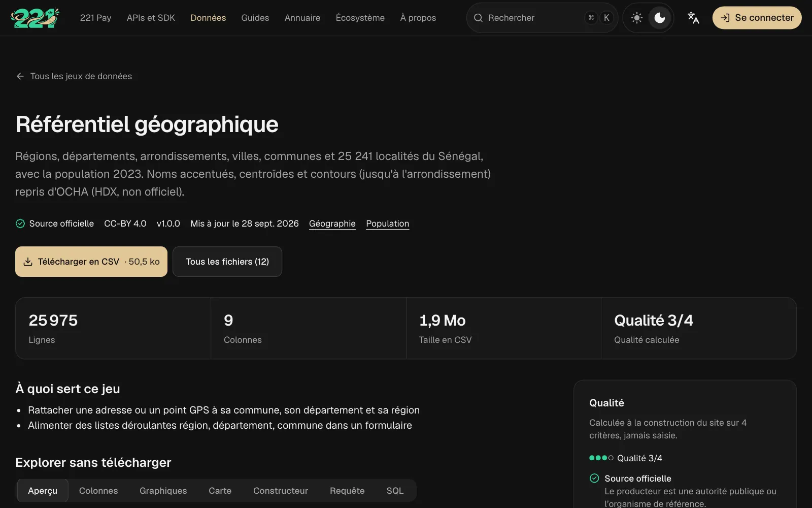812x508 pixels.
Task: Click the check icon beside Source officielle in Qualité panel
Action: [x=594, y=478]
